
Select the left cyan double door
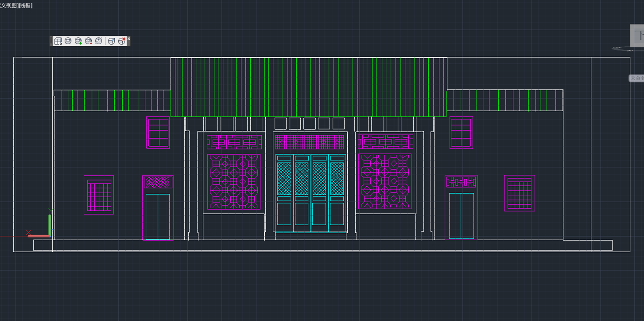158,216
